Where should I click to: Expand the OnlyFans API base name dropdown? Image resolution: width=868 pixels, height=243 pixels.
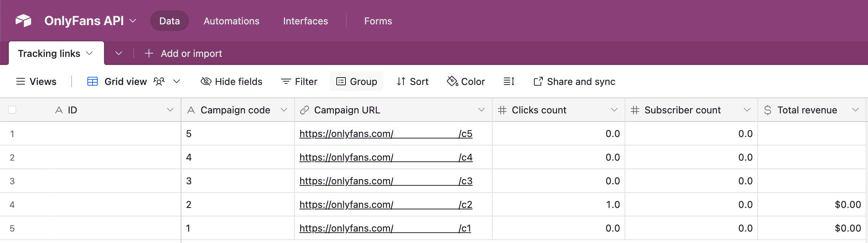pos(133,21)
